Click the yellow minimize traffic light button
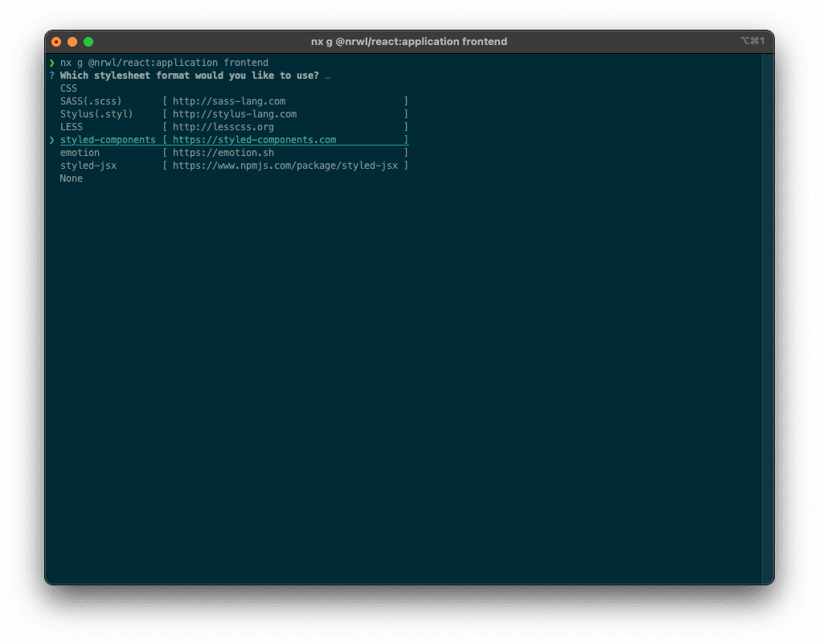The width and height of the screenshot is (819, 644). pyautogui.click(x=72, y=41)
